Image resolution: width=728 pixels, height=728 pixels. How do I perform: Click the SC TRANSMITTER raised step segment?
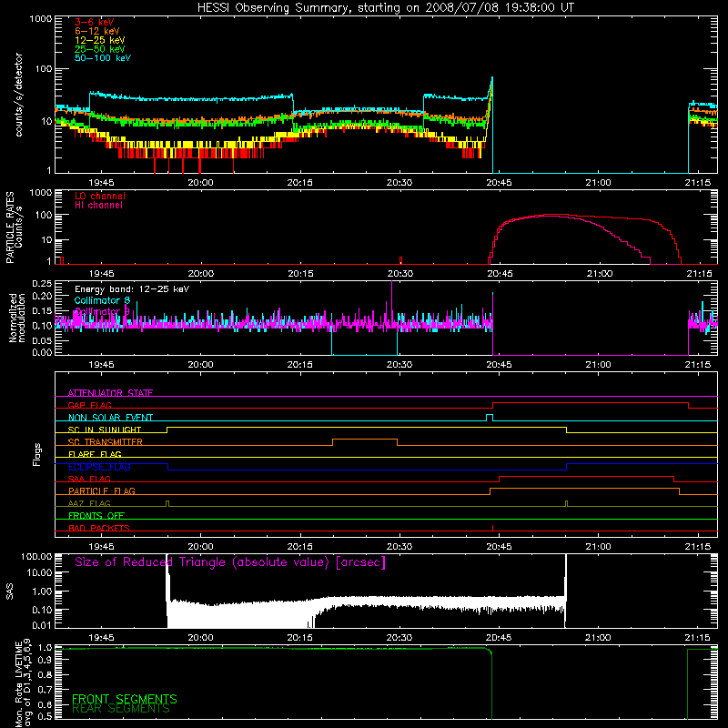(365, 440)
